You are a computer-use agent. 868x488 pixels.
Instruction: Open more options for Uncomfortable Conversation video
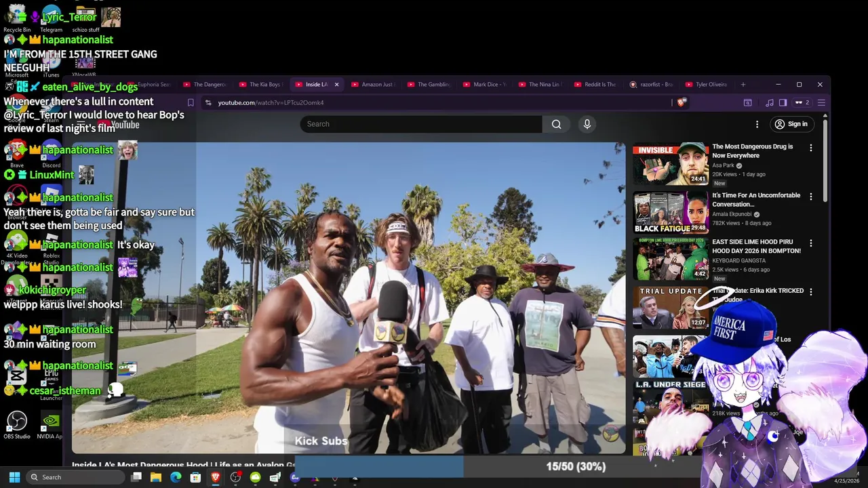pos(811,197)
